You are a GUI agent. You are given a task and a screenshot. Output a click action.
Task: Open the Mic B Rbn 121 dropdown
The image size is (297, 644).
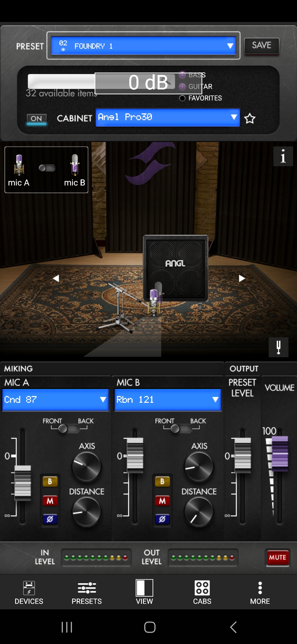[168, 400]
